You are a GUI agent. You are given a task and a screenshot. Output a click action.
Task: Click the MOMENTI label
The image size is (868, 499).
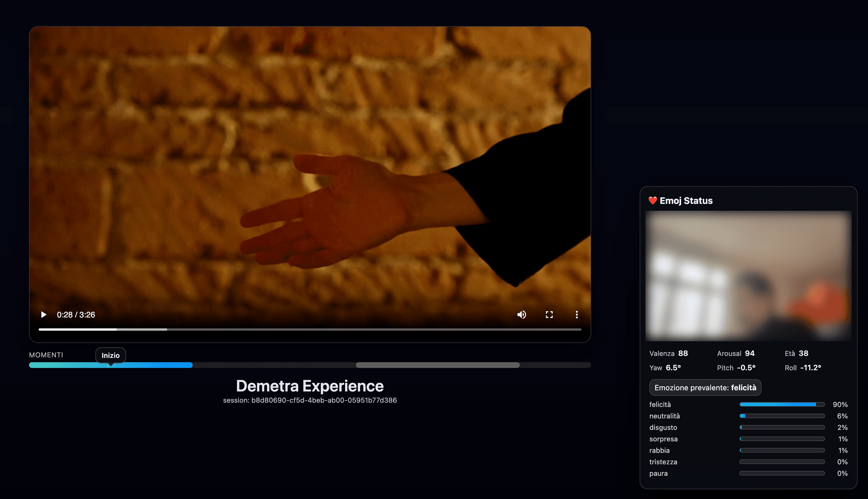coord(46,355)
